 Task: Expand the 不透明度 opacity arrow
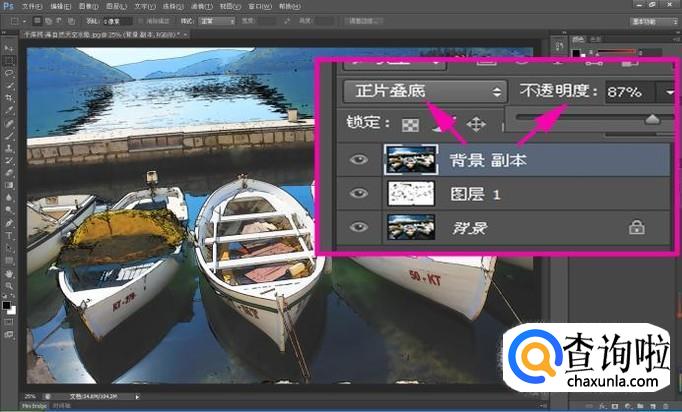coord(667,91)
